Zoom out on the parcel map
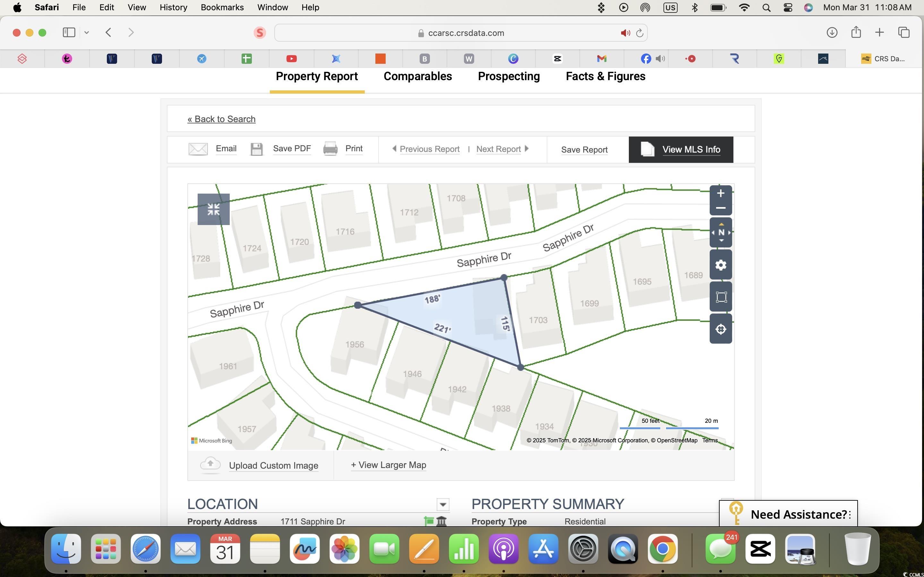This screenshot has height=577, width=924. point(721,208)
